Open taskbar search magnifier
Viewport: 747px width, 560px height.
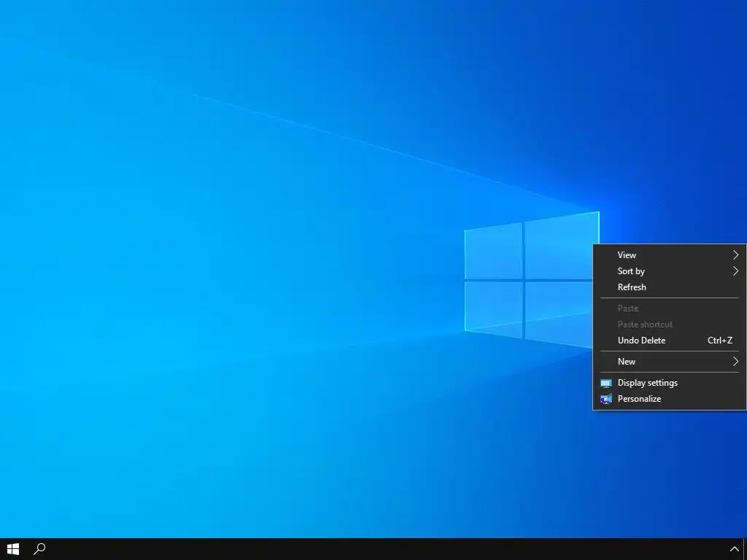(39, 549)
